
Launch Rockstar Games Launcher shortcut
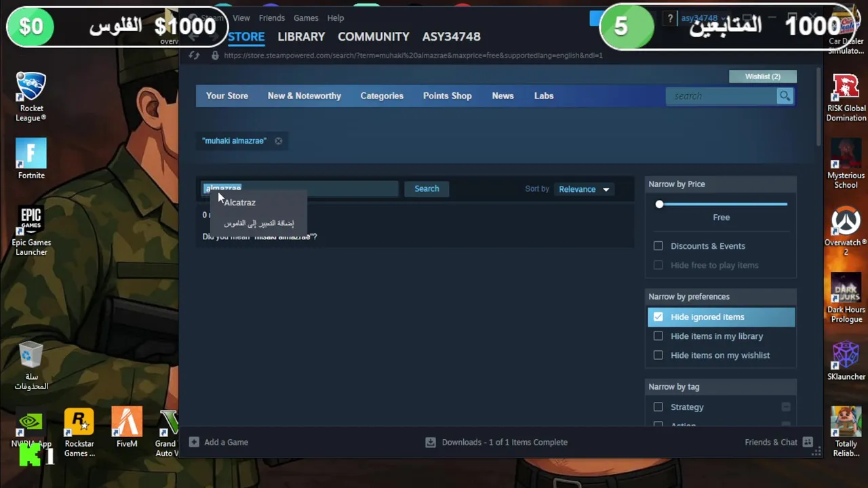pyautogui.click(x=79, y=432)
